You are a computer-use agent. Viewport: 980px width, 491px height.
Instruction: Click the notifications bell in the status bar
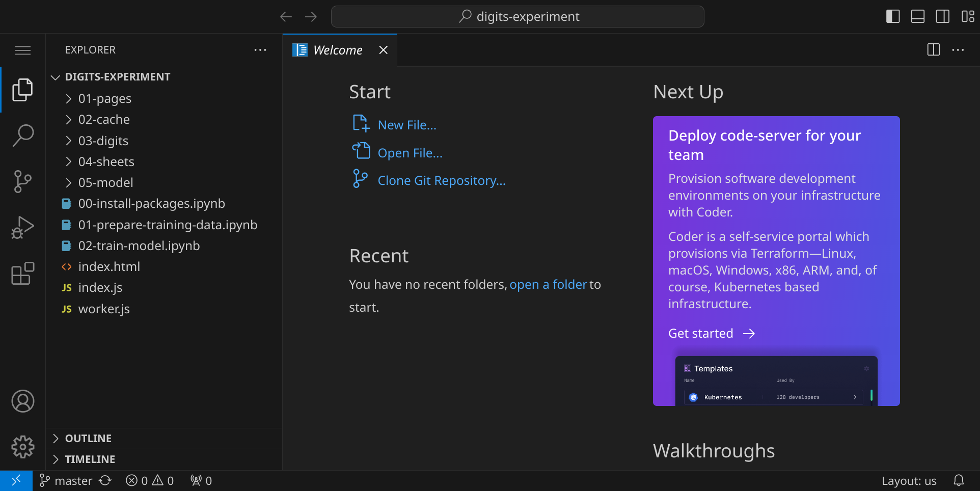[959, 480]
